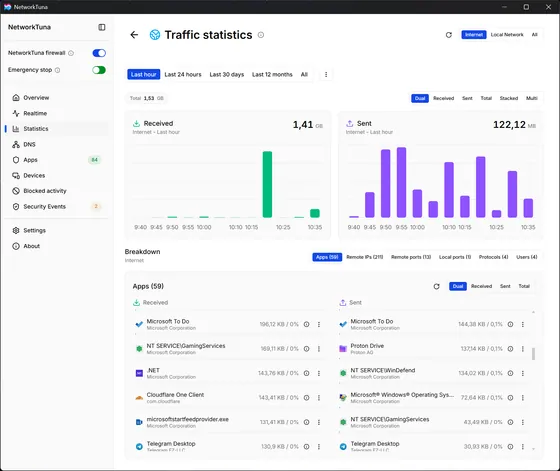Open more menu for GamingServices sent row
Viewport: 560px width, 471px height.
pyautogui.click(x=523, y=422)
